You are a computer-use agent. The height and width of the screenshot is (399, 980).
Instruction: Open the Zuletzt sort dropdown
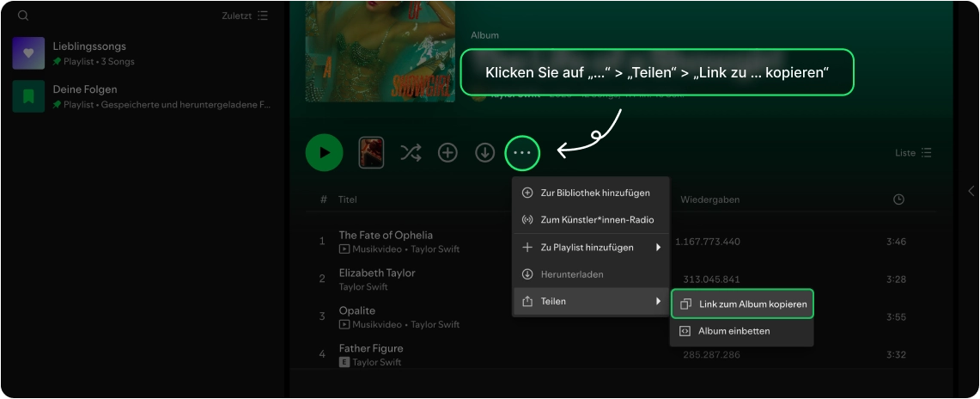tap(245, 15)
